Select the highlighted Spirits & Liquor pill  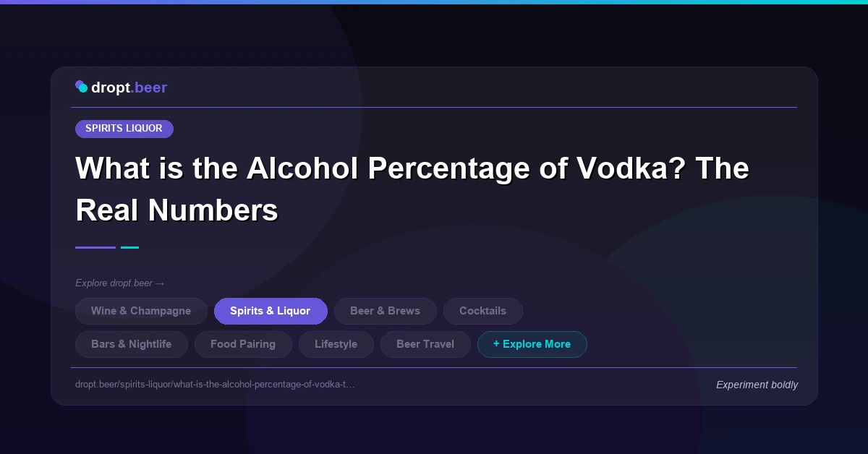pyautogui.click(x=271, y=311)
